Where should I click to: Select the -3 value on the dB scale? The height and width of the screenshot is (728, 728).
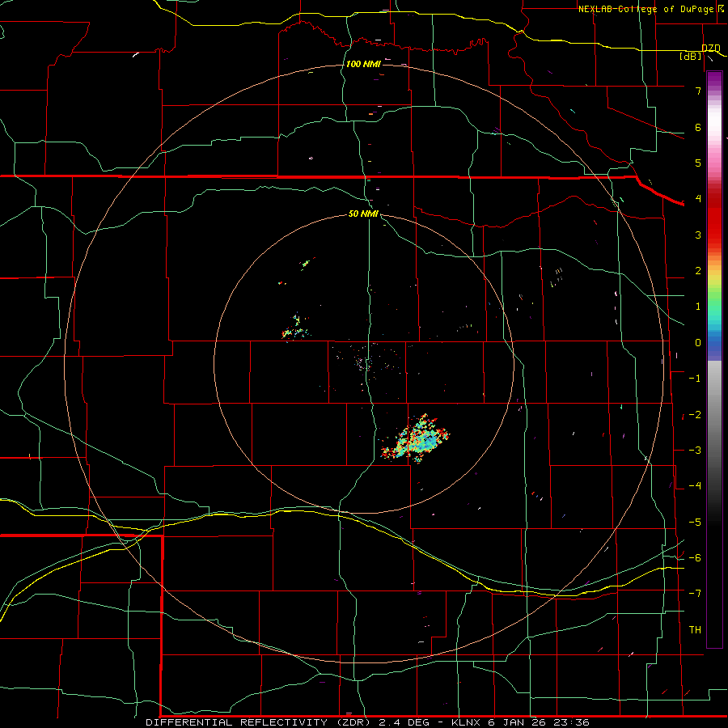point(695,451)
